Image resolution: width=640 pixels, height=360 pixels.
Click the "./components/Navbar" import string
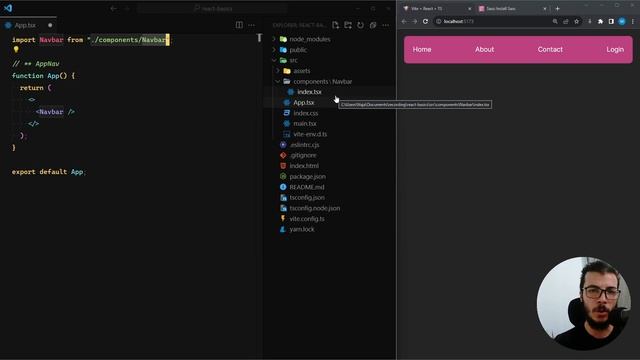coord(128,40)
